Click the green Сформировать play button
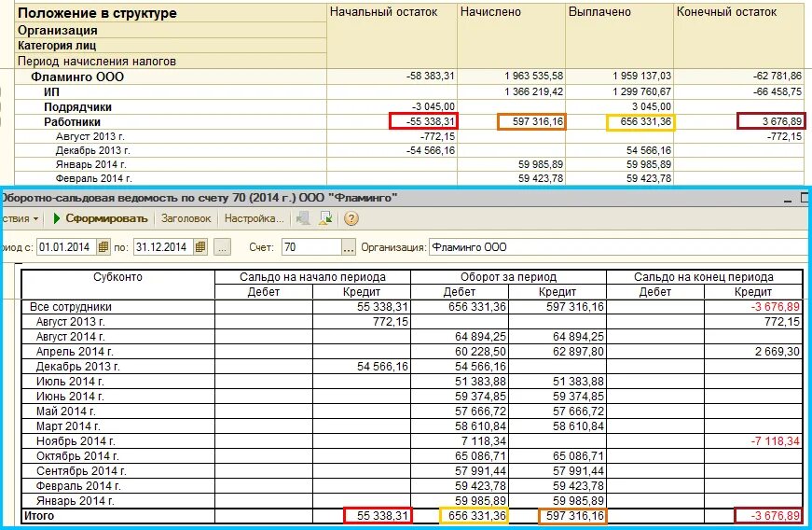Image resolution: width=812 pixels, height=530 pixels. [x=101, y=218]
